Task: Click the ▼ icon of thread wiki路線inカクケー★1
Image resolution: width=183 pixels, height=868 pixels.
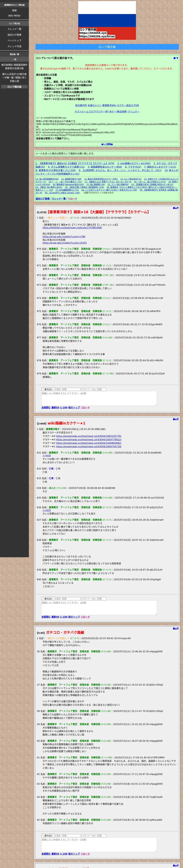Action: 178,419
